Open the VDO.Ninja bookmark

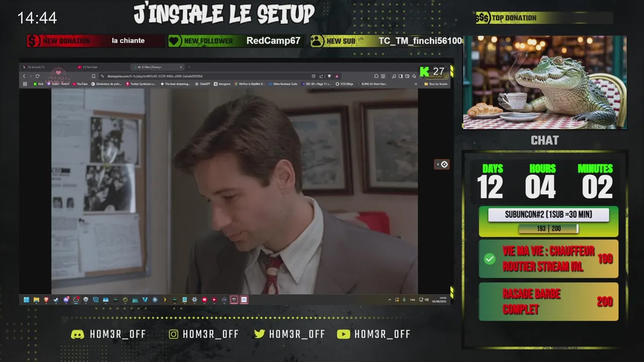click(x=344, y=84)
